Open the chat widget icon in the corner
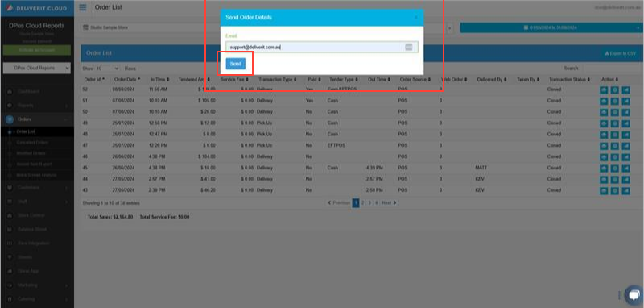644x308 pixels. [634, 295]
